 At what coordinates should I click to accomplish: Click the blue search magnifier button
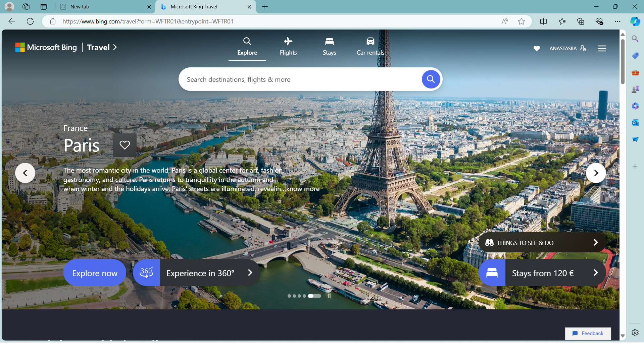[x=431, y=79]
